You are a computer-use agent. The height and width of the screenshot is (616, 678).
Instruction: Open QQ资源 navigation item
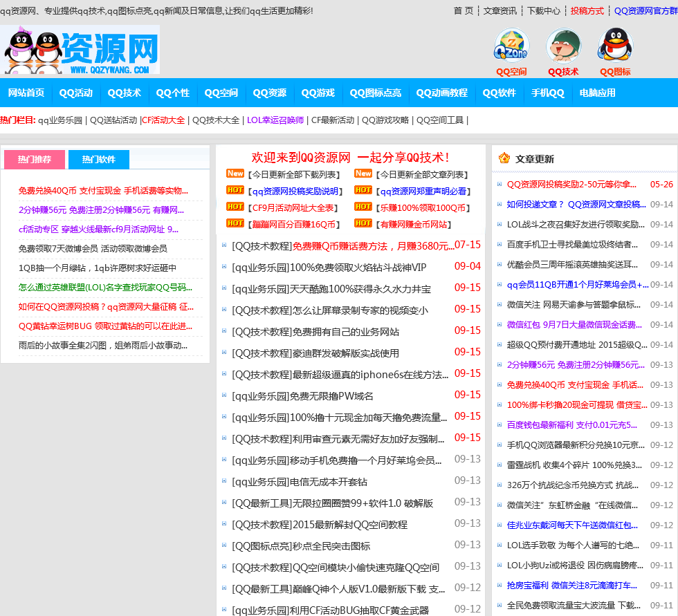pyautogui.click(x=270, y=93)
